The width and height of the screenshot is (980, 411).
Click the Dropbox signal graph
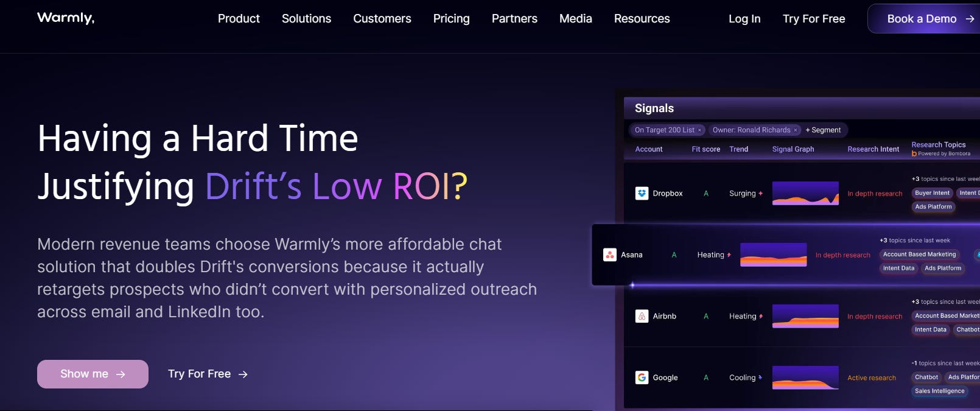(x=805, y=194)
